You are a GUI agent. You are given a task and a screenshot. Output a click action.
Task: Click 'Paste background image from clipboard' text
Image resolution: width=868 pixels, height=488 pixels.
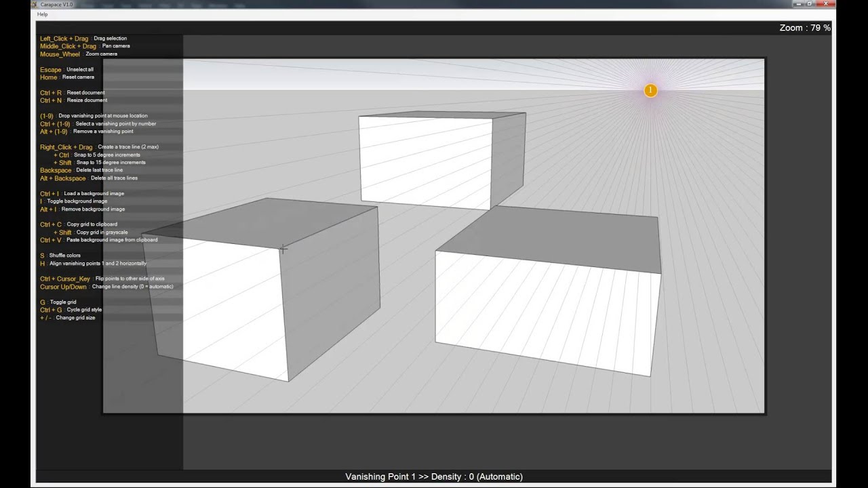click(x=112, y=240)
